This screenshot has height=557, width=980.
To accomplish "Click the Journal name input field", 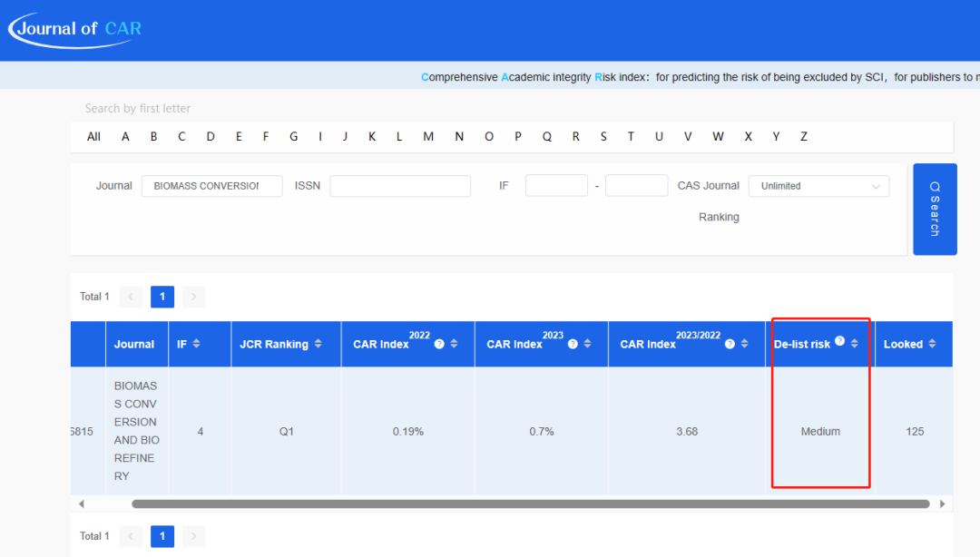I will coord(211,186).
